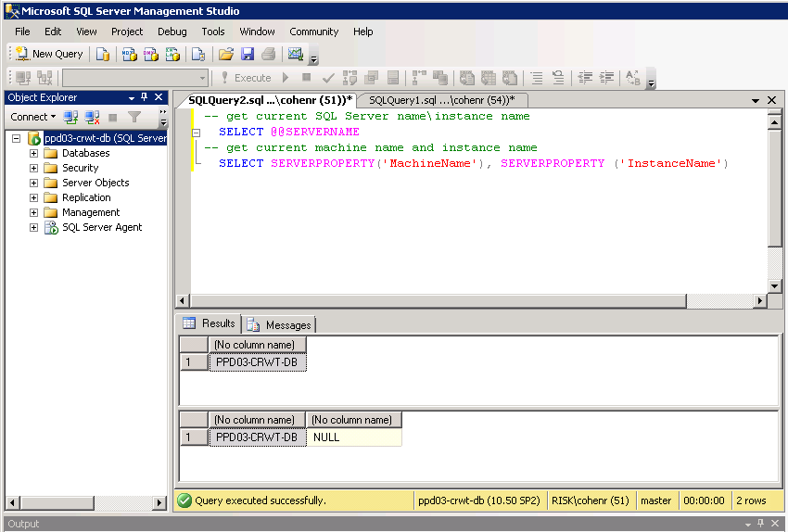Image resolution: width=788 pixels, height=532 pixels.
Task: Switch to the SQLQuery1.sql tab
Action: coord(442,100)
